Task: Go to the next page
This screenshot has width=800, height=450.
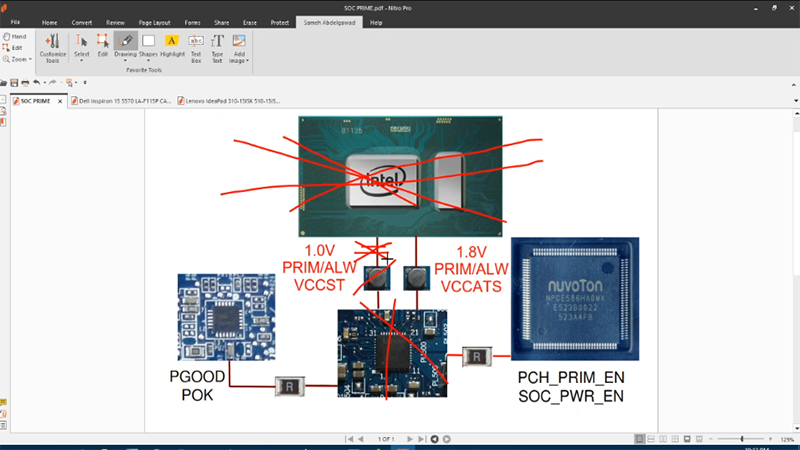Action: click(x=410, y=439)
